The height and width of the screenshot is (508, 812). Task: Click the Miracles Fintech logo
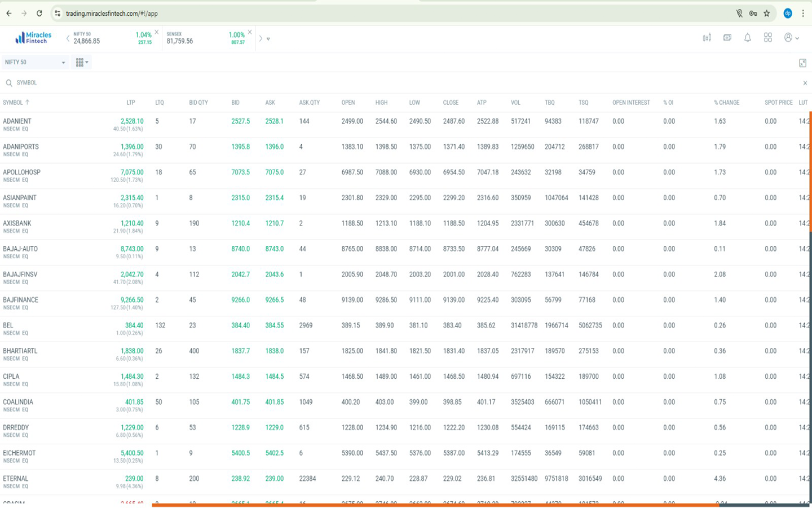tap(33, 38)
